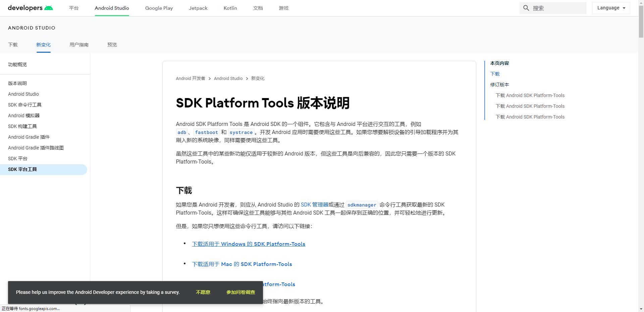
Task: Open the 游戏 tab
Action: tap(283, 8)
